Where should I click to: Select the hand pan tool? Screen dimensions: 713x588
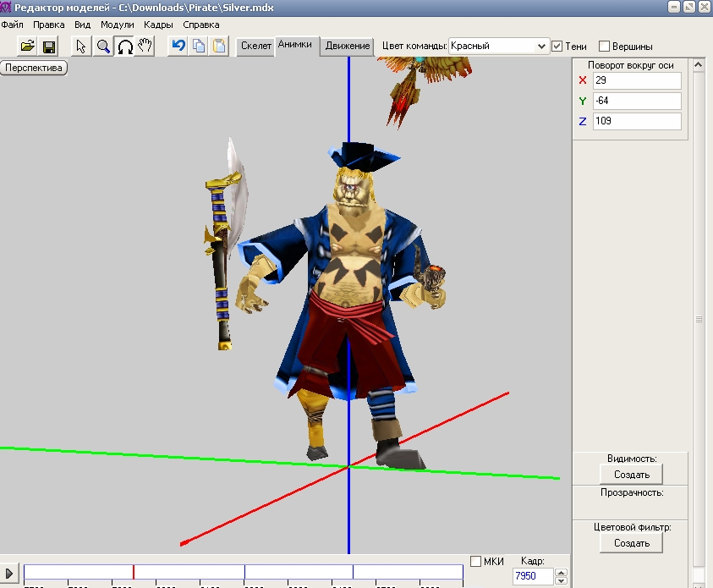pyautogui.click(x=145, y=47)
